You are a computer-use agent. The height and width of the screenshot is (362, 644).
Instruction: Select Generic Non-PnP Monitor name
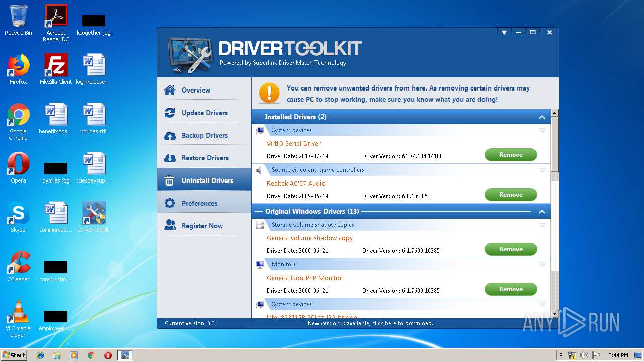pos(304,278)
